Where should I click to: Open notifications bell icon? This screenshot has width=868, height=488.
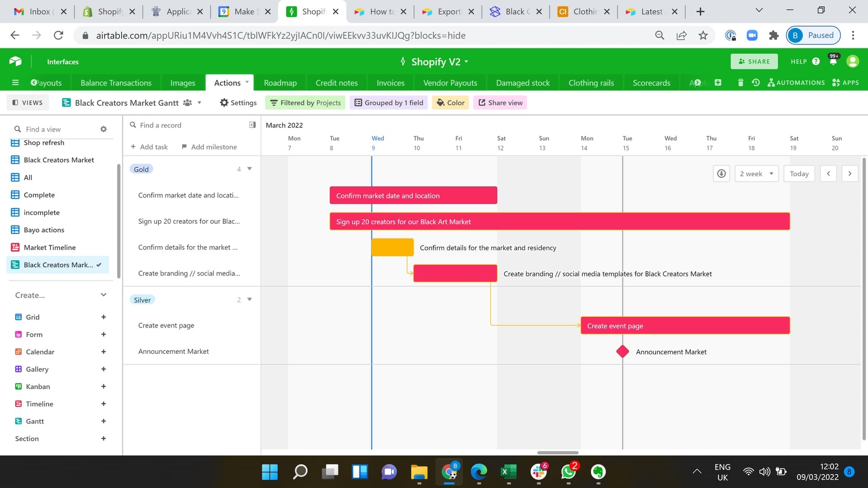[833, 61]
